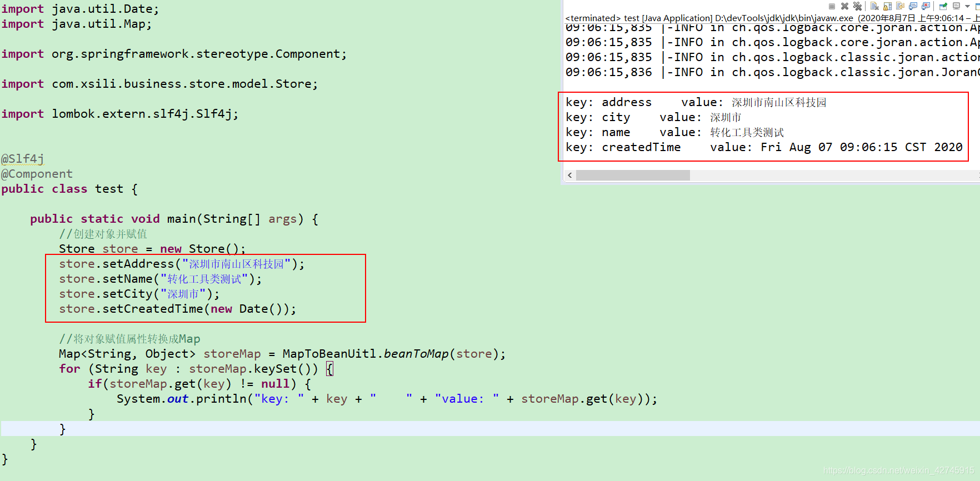Toggle show console on standard error change
This screenshot has height=481, width=980.
coord(926,6)
